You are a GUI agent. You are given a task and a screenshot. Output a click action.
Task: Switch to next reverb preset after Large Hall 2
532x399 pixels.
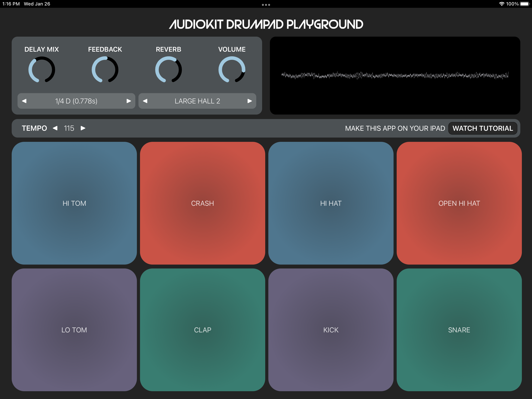click(x=250, y=101)
